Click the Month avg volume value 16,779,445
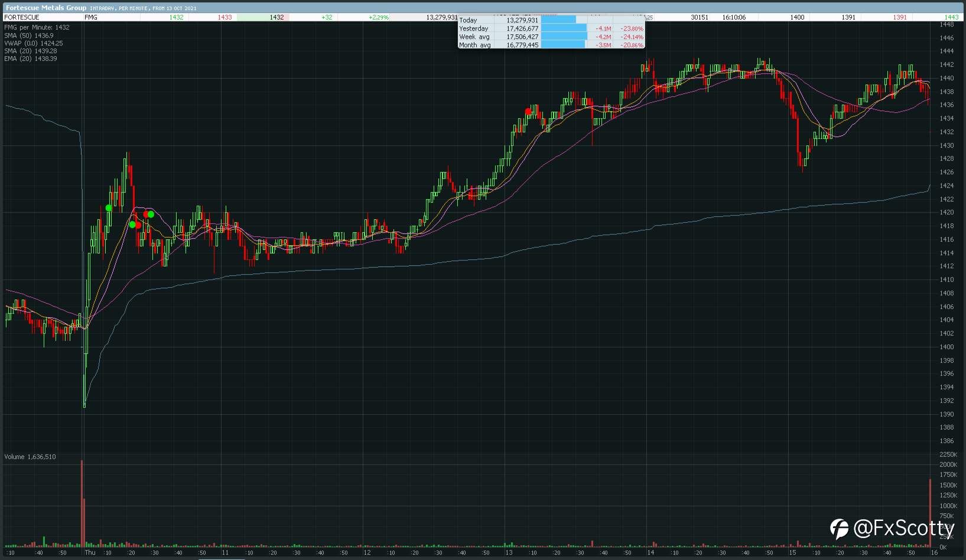 tap(522, 45)
